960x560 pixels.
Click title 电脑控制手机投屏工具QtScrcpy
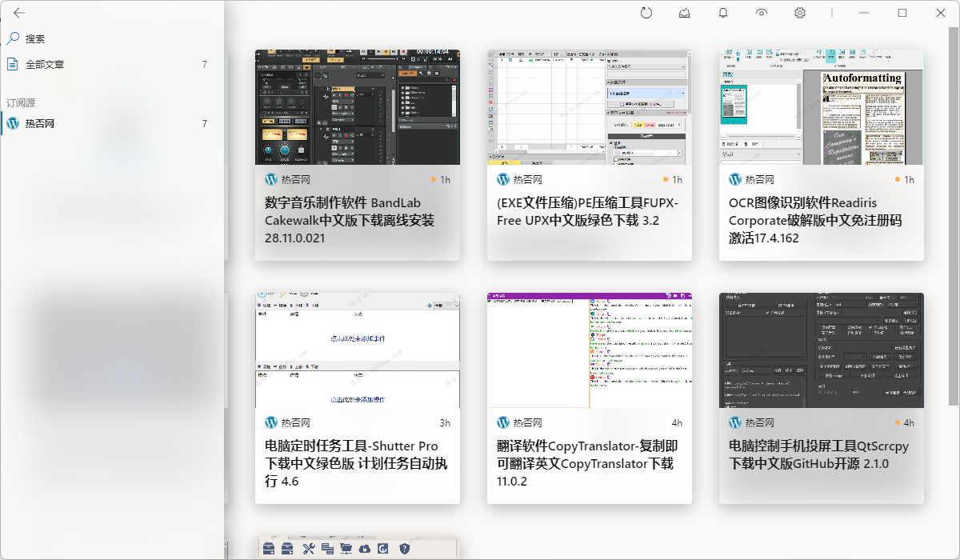(818, 455)
